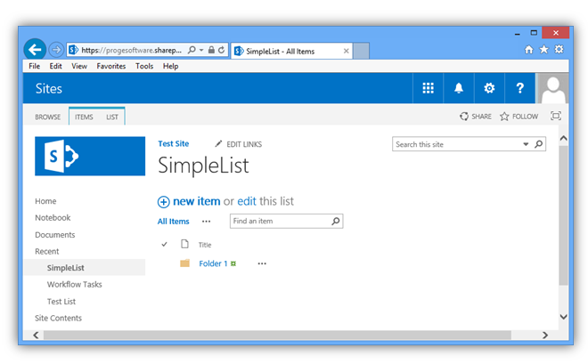Open the Favorites menu
The width and height of the screenshot is (588, 364).
(x=111, y=66)
